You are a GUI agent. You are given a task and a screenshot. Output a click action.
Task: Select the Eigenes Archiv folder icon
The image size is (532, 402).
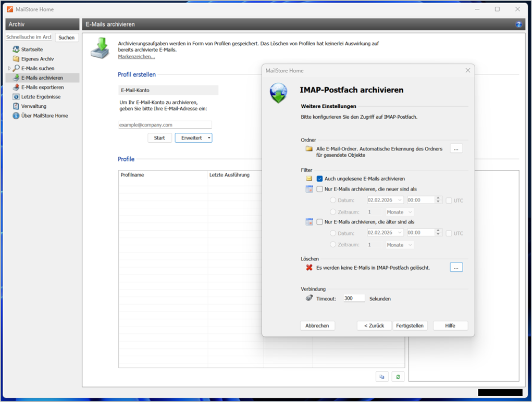coord(16,59)
